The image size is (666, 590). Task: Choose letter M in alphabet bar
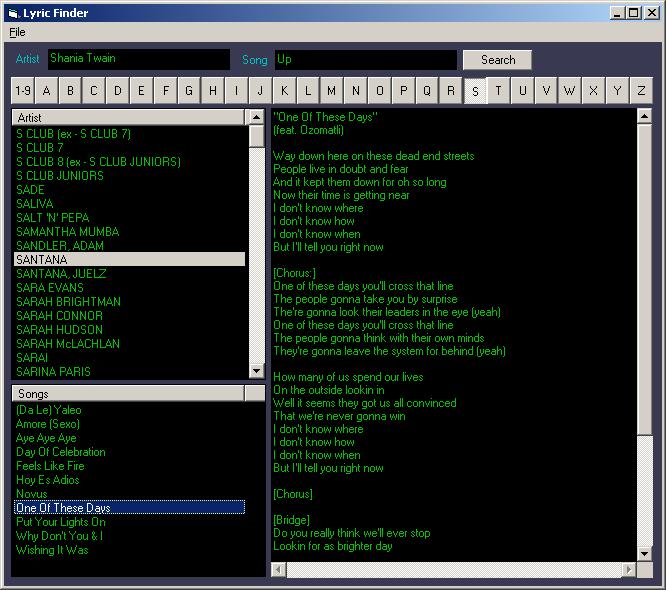tap(332, 91)
